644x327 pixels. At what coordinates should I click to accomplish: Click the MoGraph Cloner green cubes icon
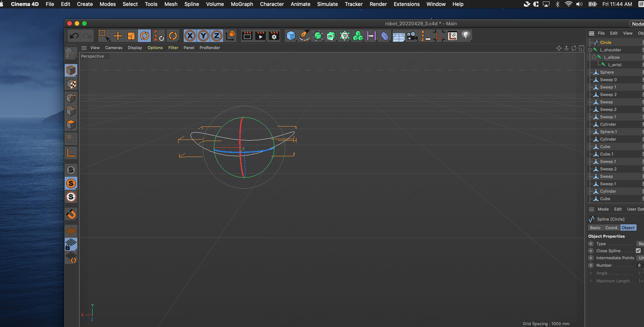(358, 36)
